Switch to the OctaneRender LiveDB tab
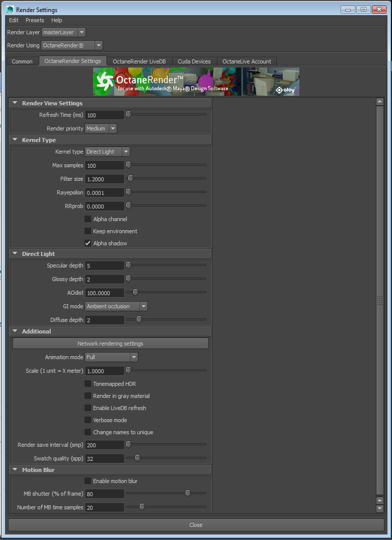This screenshot has width=392, height=540. click(139, 61)
